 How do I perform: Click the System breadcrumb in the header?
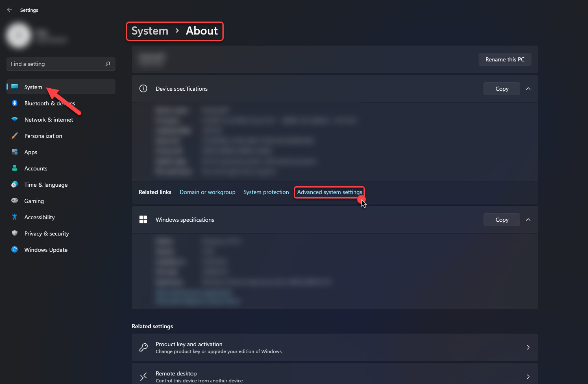pos(150,31)
